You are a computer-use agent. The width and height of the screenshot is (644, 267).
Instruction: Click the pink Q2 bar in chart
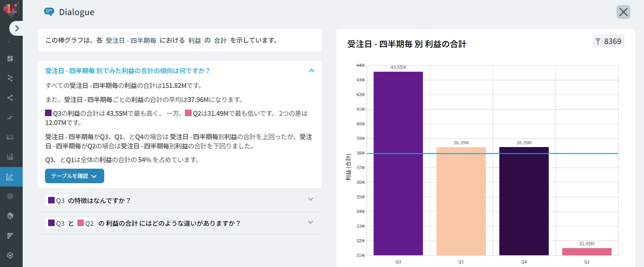click(587, 252)
